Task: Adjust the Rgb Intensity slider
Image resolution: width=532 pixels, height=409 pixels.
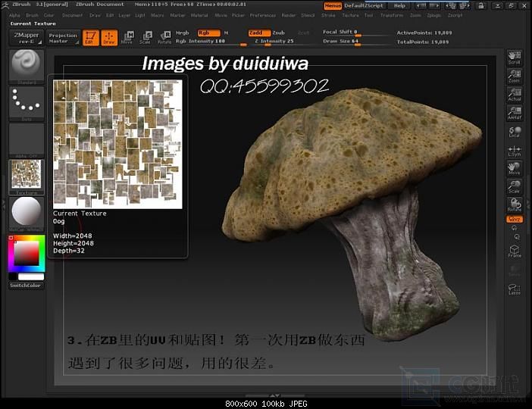Action: pyautogui.click(x=211, y=42)
